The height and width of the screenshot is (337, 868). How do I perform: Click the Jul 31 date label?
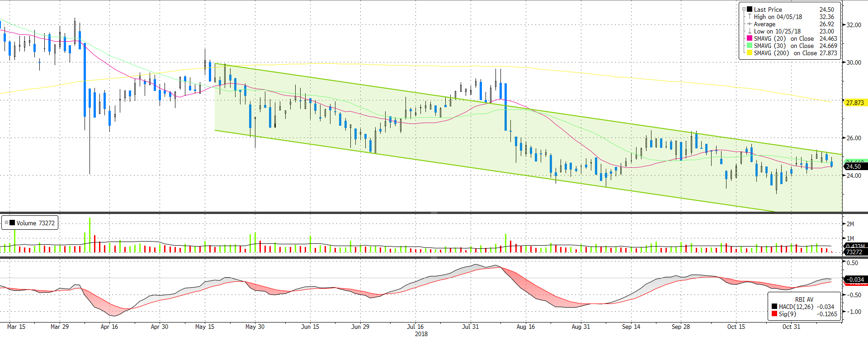click(470, 327)
